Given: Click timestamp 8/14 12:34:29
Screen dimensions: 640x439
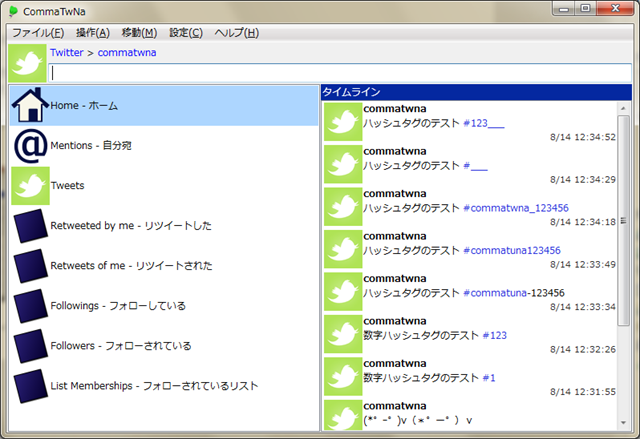Looking at the screenshot, I should [583, 180].
